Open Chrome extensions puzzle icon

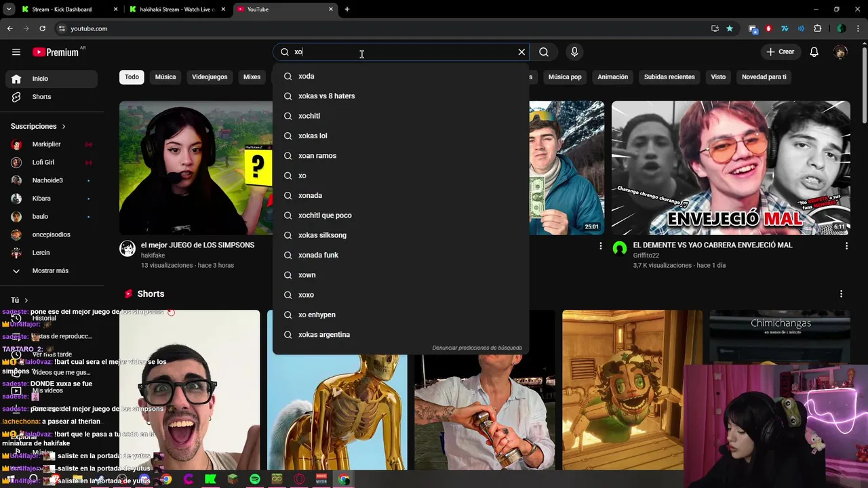pos(817,28)
